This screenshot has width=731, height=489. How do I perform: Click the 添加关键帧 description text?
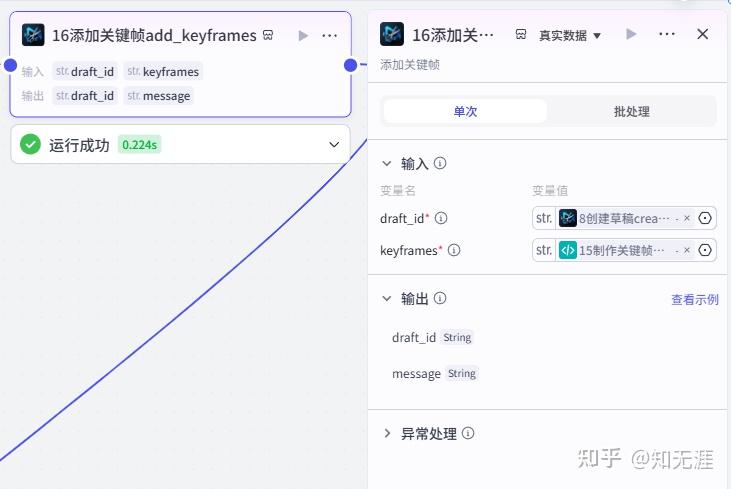click(410, 65)
